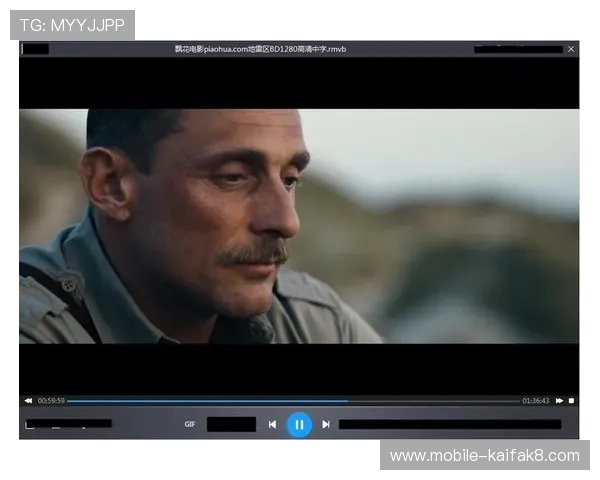Open the www.mobile-kaifak8.com watermark link
This screenshot has height=480, width=600.
point(484,456)
